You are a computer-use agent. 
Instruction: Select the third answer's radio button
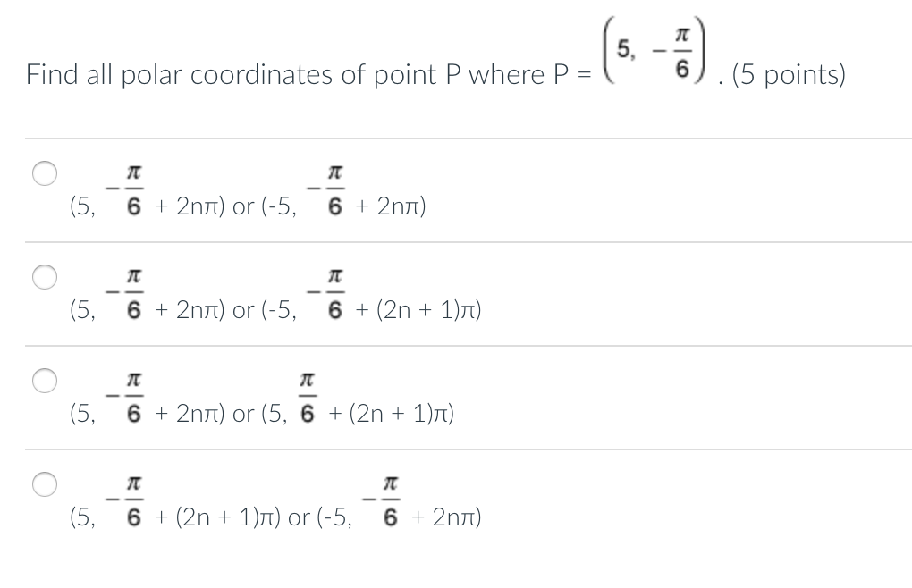point(44,381)
